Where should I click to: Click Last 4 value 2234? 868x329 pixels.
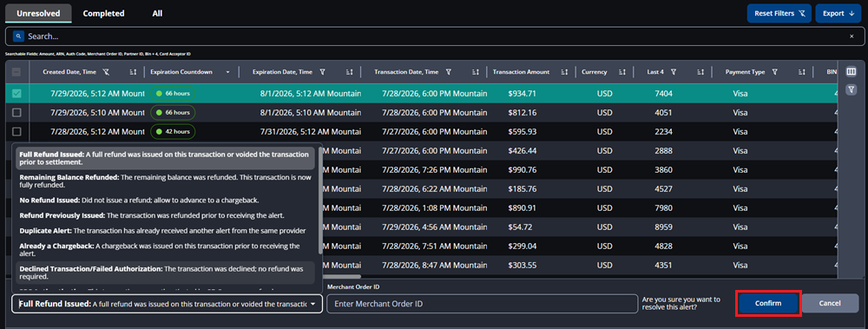point(663,132)
